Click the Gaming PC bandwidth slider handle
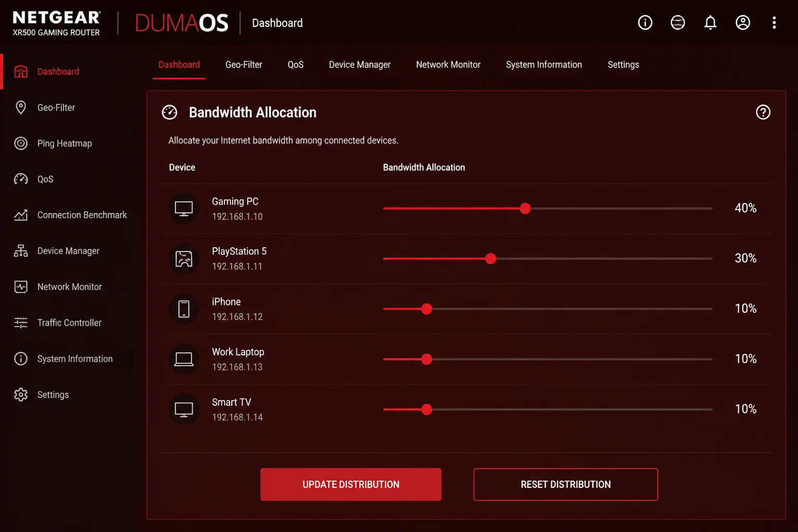Image resolution: width=798 pixels, height=532 pixels. pyautogui.click(x=525, y=208)
